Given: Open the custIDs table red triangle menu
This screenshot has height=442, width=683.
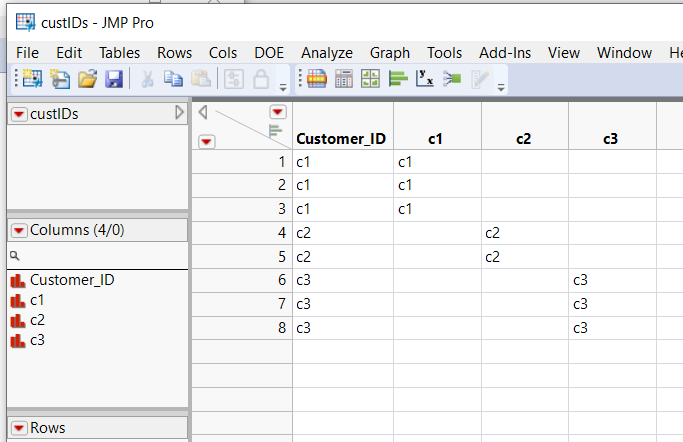Looking at the screenshot, I should [x=19, y=114].
